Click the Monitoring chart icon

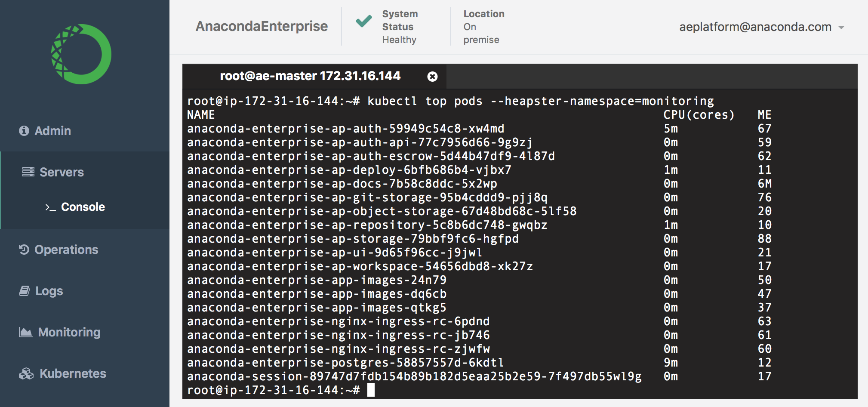pyautogui.click(x=25, y=332)
